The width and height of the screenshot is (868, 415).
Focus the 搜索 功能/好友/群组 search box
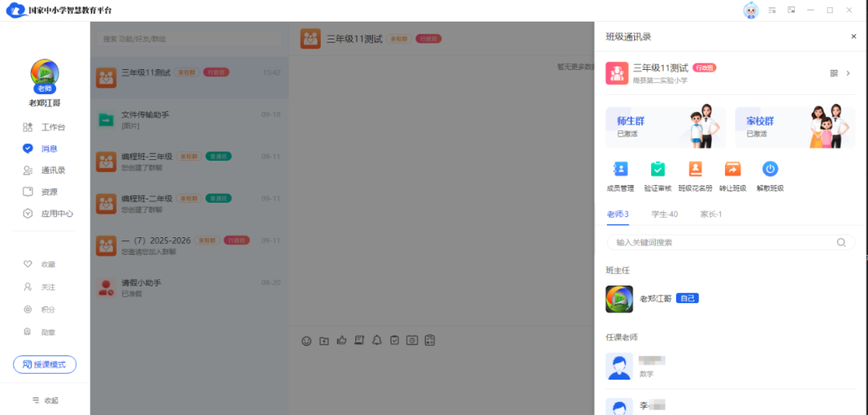190,39
